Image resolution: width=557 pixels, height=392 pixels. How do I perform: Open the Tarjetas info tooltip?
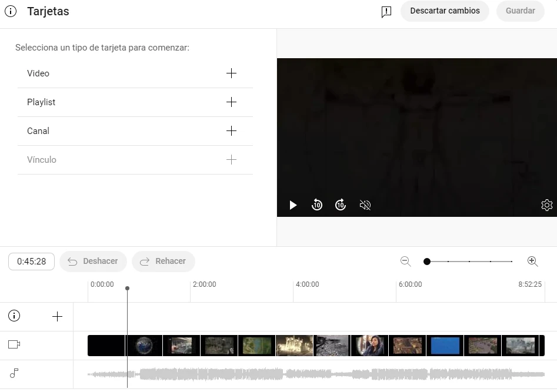10,11
